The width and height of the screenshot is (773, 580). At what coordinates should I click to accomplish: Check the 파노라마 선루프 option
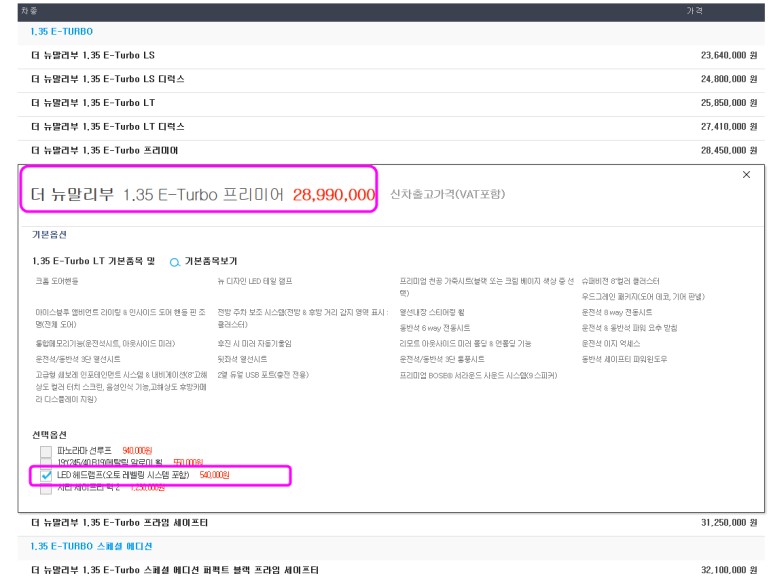[x=46, y=451]
